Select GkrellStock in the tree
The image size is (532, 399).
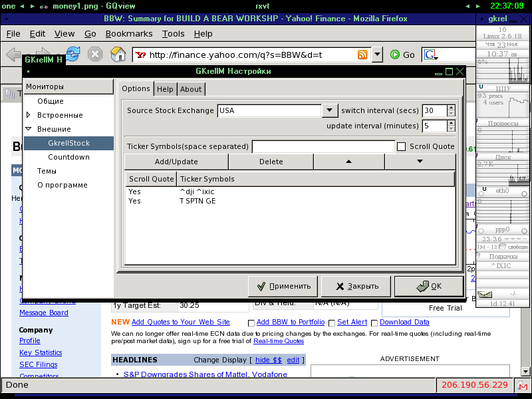tap(69, 143)
